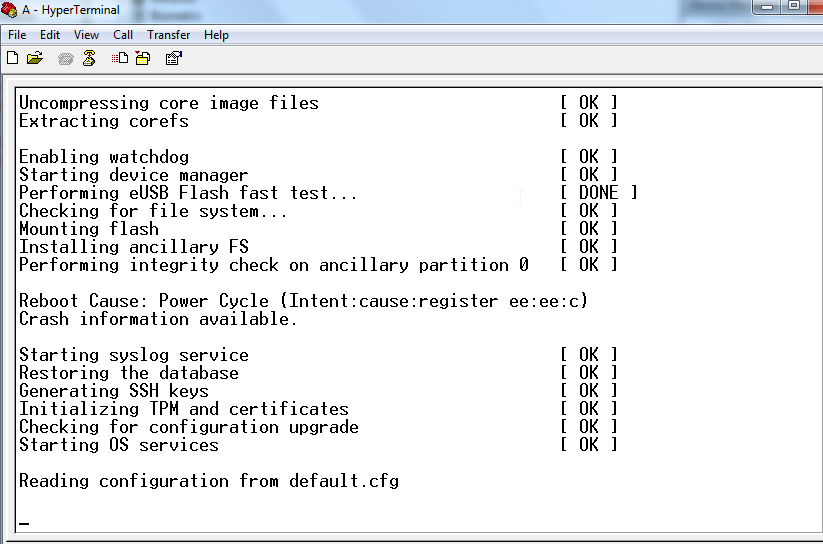Click the Receive file toolbar icon
Viewport: 823px width, 546px height.
click(x=143, y=58)
